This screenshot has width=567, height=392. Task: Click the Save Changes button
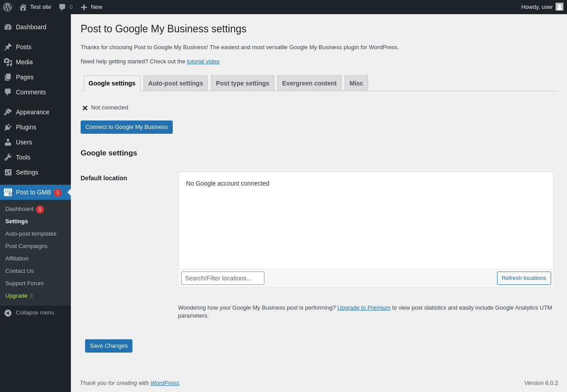[109, 346]
